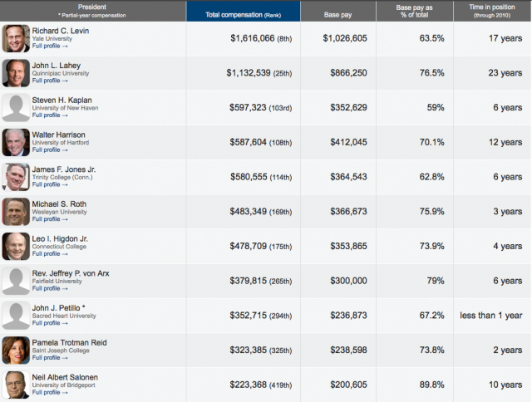Select the name Walter Harrison

pyautogui.click(x=59, y=135)
